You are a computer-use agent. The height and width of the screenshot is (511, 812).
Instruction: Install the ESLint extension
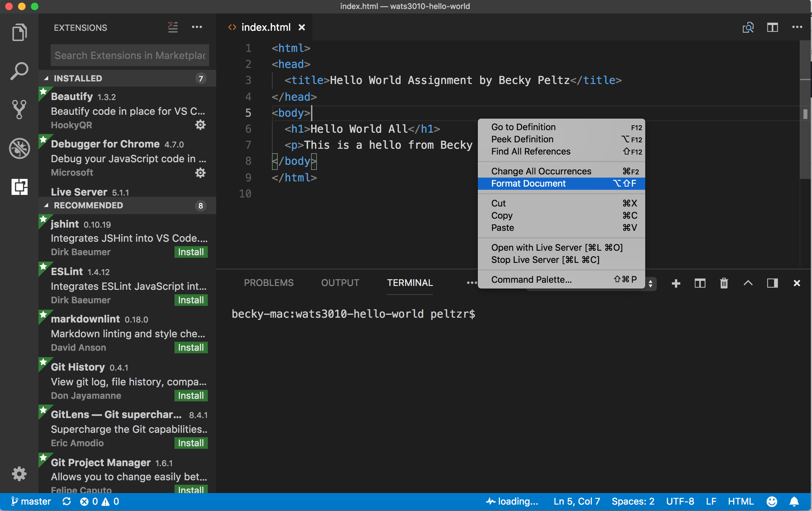tap(190, 300)
